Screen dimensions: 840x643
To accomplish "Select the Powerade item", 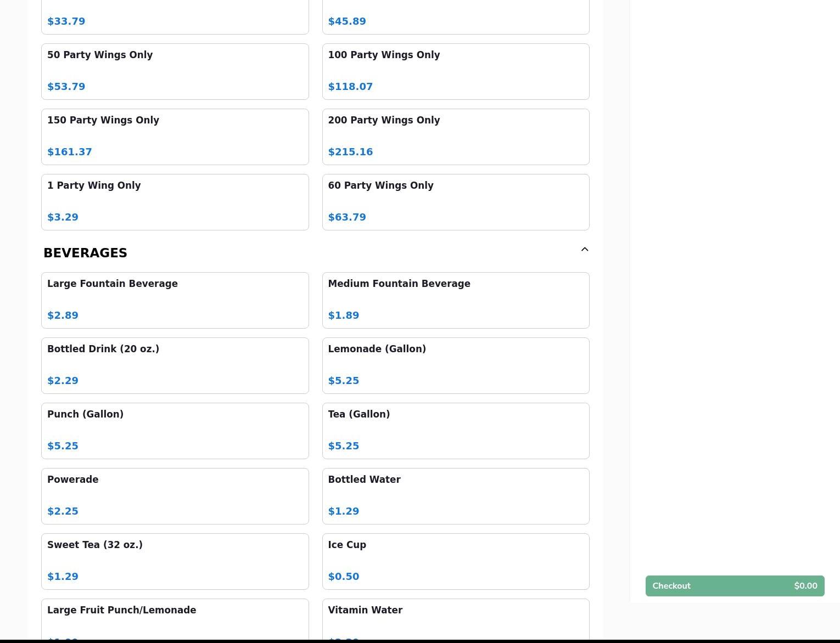I will coord(175,496).
